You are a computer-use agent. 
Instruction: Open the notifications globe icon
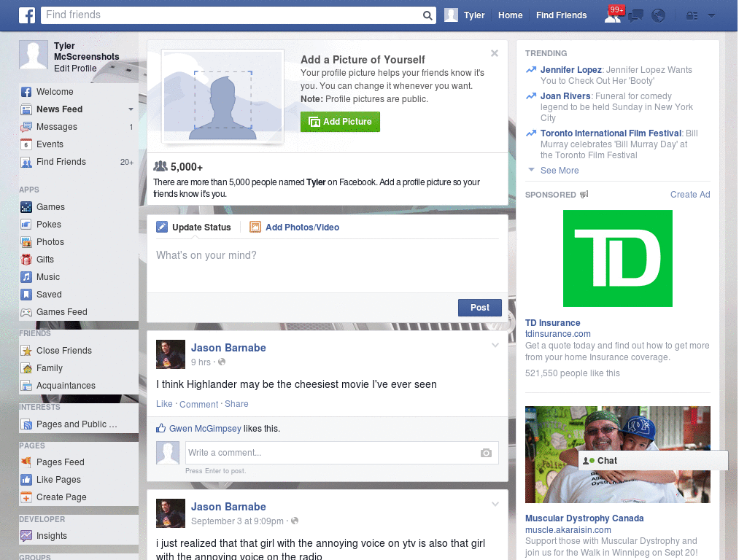coord(658,16)
